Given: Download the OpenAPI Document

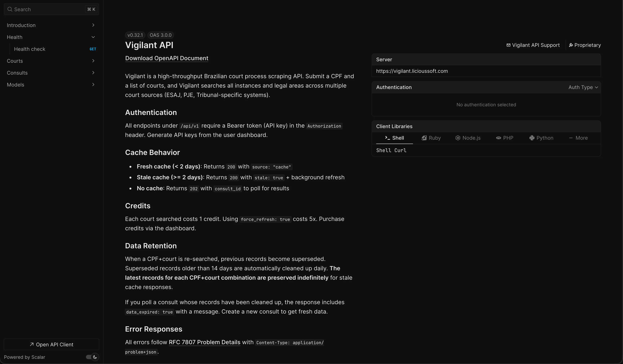Looking at the screenshot, I should [167, 58].
